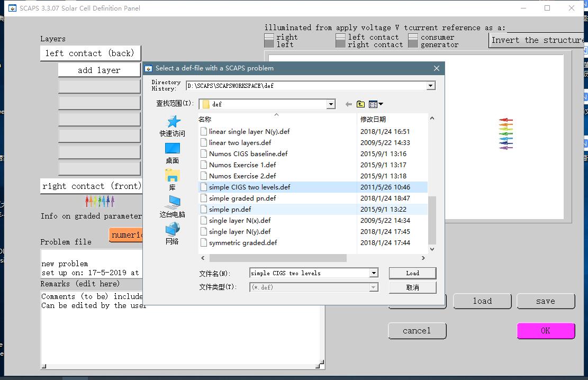
Task: Expand the 查找范围 folder dropdown
Action: tap(331, 104)
